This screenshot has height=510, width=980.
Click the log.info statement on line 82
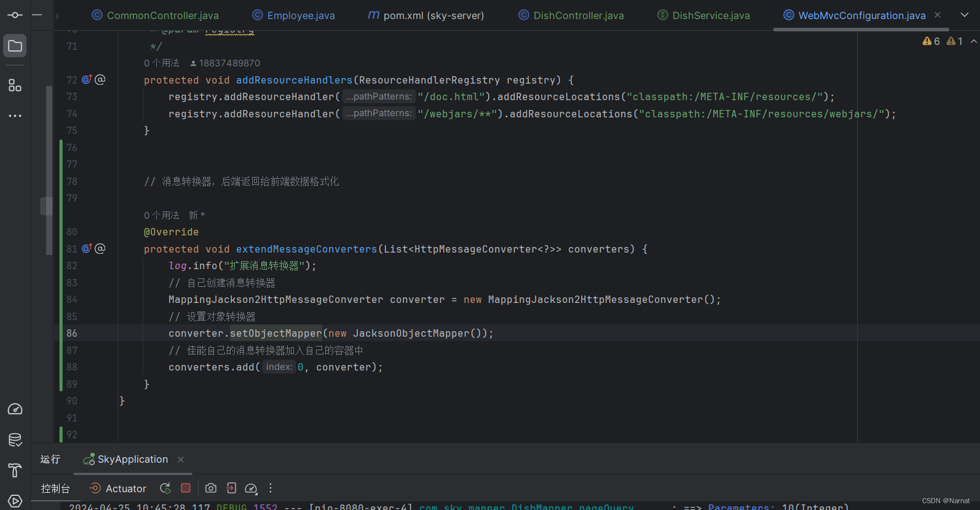pos(242,265)
